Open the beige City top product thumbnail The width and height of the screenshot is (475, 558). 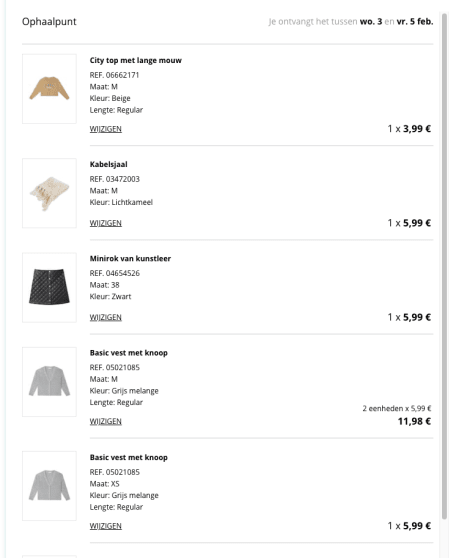49,89
